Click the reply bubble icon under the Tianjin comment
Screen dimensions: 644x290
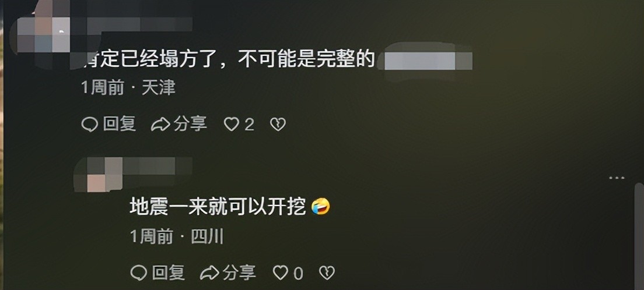(89, 124)
